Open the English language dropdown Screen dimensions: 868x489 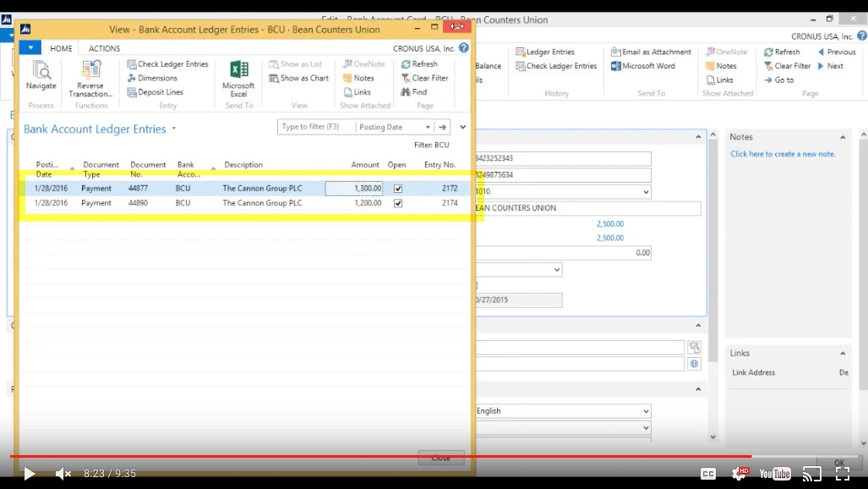tap(646, 411)
